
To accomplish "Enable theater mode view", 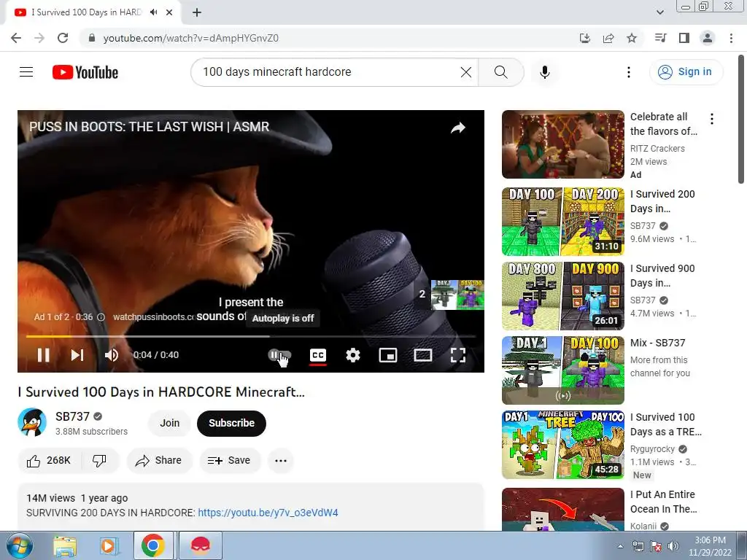I will coord(423,355).
